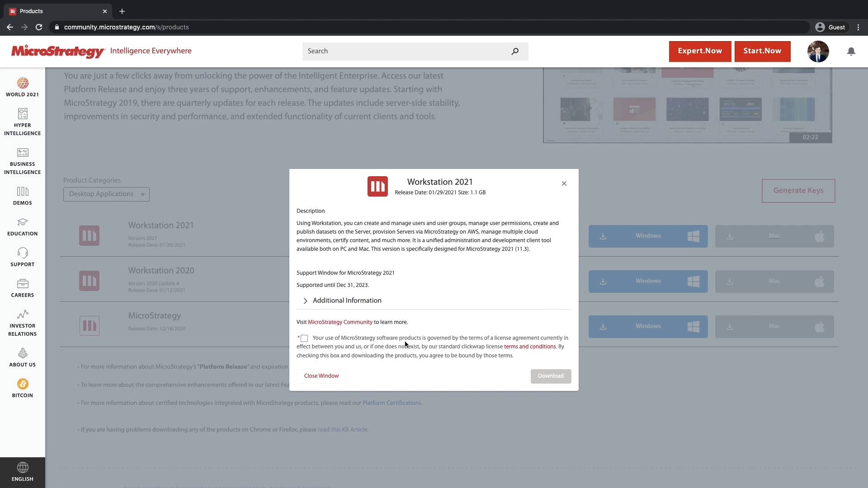This screenshot has width=868, height=488.
Task: Click the search magnifier icon
Action: tap(515, 51)
